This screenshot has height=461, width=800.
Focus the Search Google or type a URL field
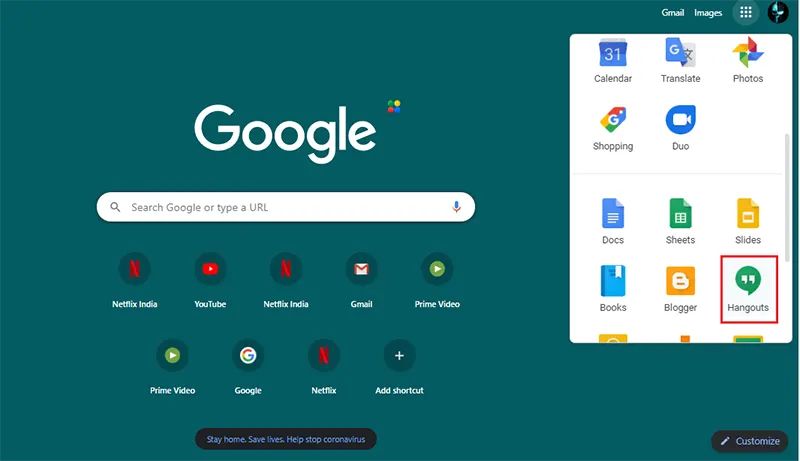pos(286,207)
